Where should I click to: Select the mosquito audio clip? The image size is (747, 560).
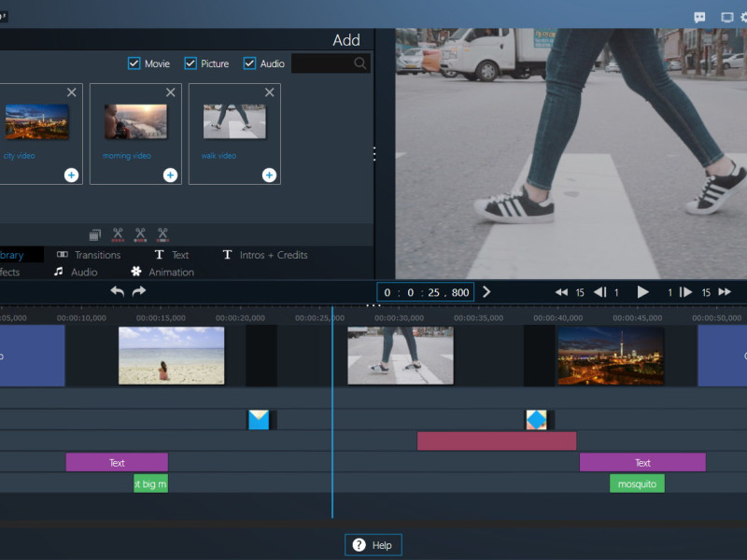(x=637, y=483)
